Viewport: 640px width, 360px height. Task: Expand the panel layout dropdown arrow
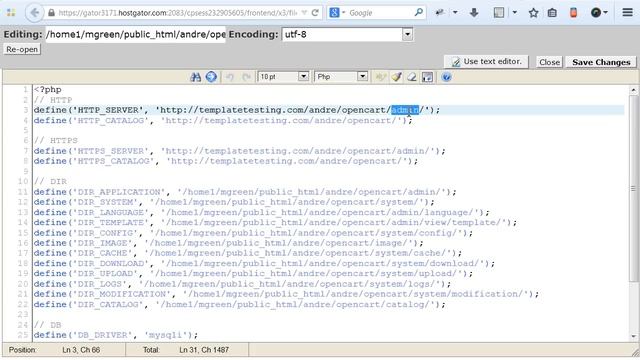tap(514, 13)
